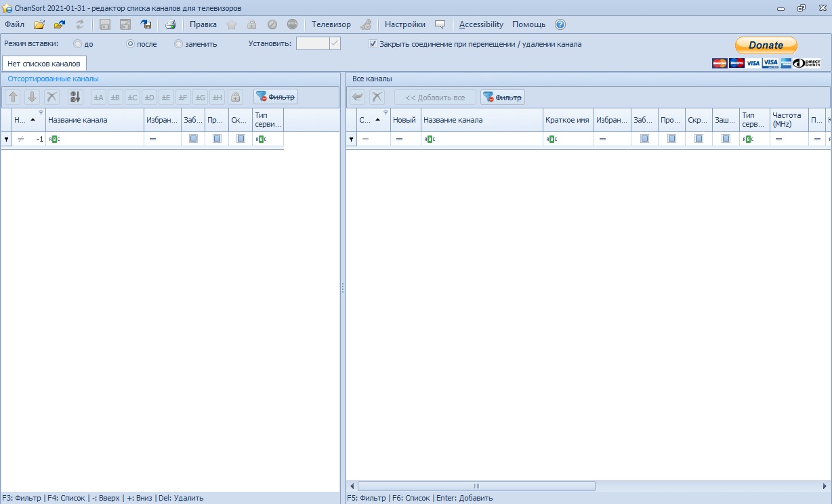Click the move up arrow in sorted channels

[x=13, y=98]
